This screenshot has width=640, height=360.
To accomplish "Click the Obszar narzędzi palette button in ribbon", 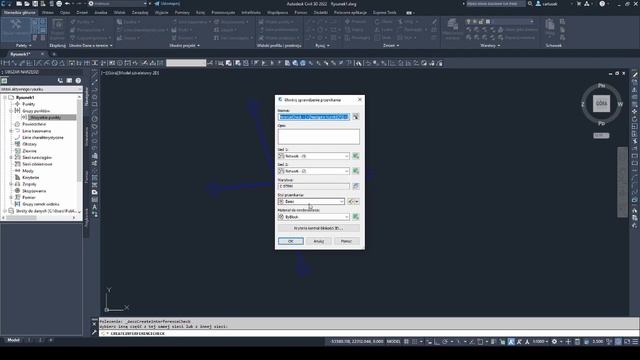I will [x=16, y=29].
